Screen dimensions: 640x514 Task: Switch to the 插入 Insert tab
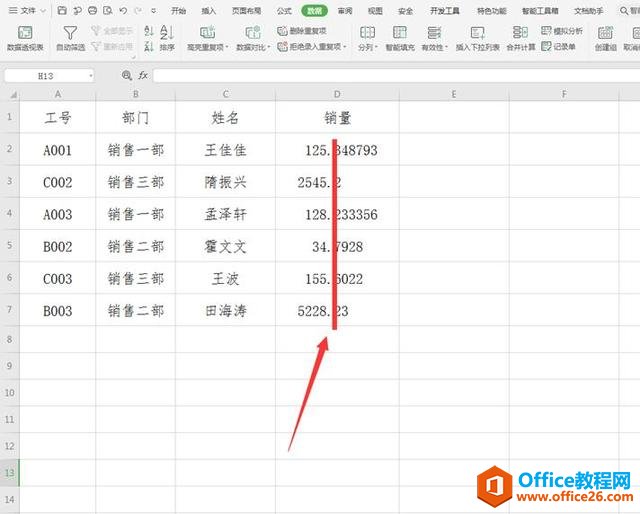(x=209, y=11)
